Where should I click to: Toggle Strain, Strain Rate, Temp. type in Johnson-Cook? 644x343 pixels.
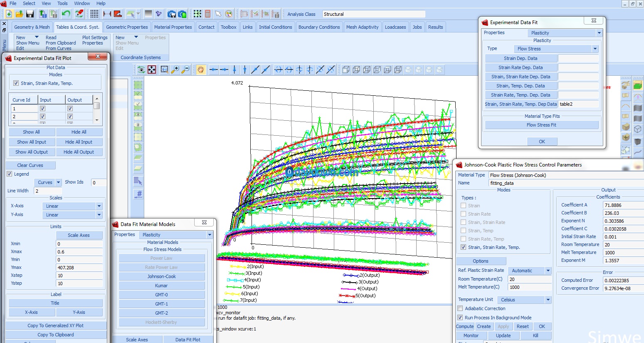pyautogui.click(x=464, y=247)
